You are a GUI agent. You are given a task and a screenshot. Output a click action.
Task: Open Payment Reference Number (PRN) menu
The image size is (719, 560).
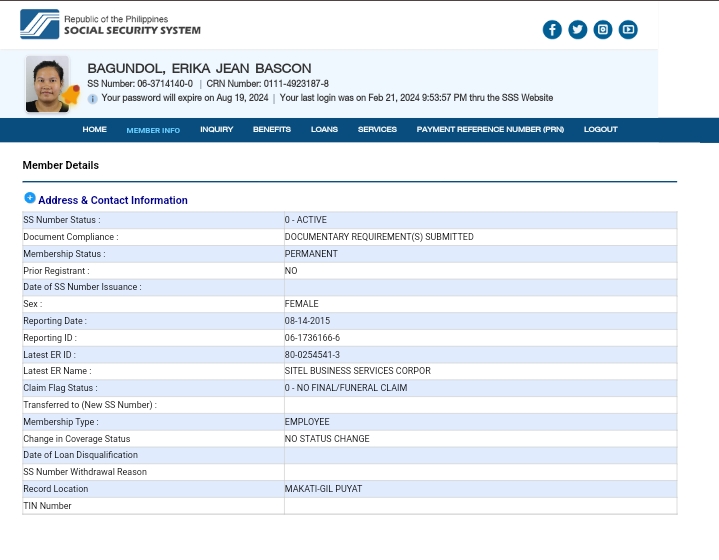tap(490, 130)
